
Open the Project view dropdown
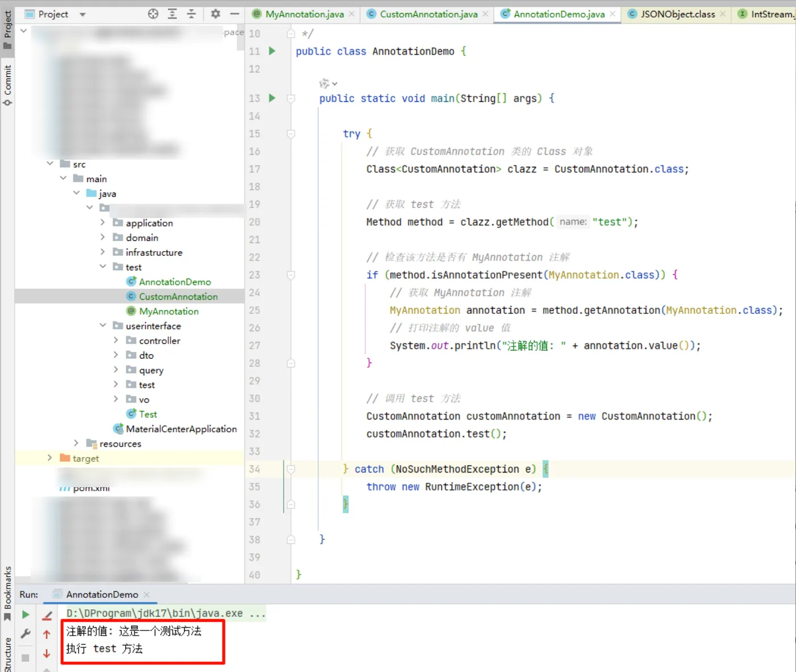(x=82, y=14)
